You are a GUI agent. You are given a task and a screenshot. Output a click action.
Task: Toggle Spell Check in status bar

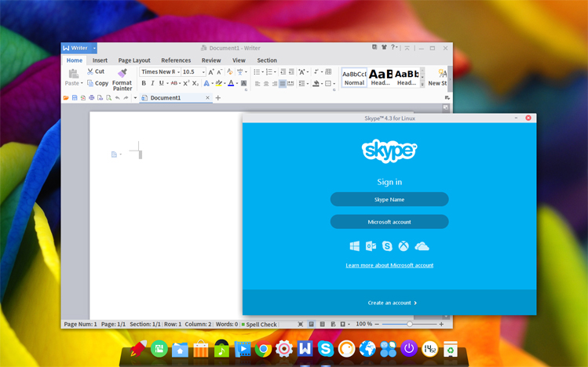pos(259,324)
